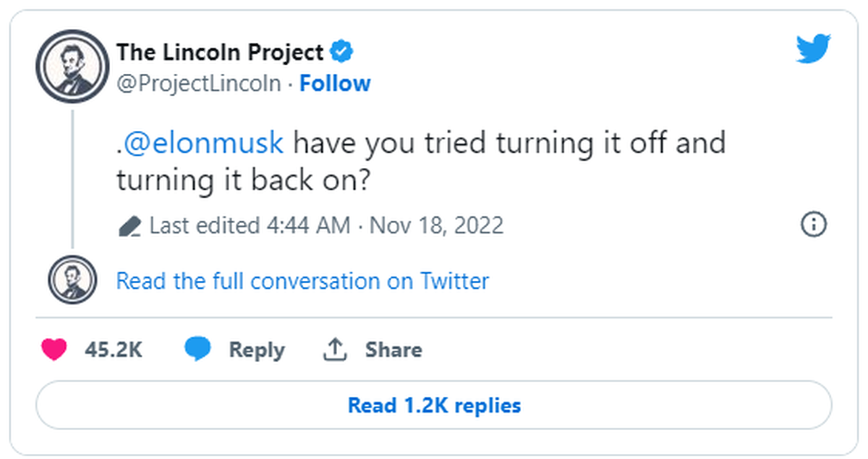This screenshot has width=868, height=459.
Task: Click the 45.2K likes count
Action: (114, 350)
